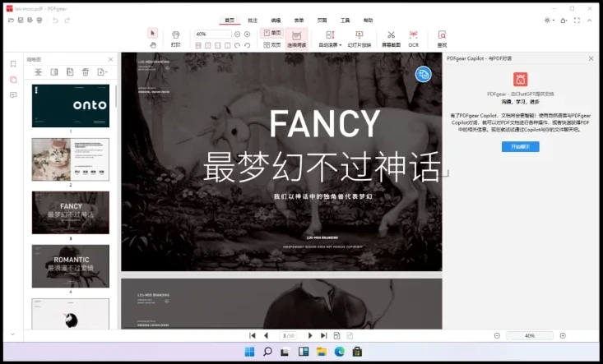Enable 双页 double page view
Screen dimensions: 603x364
pos(272,45)
